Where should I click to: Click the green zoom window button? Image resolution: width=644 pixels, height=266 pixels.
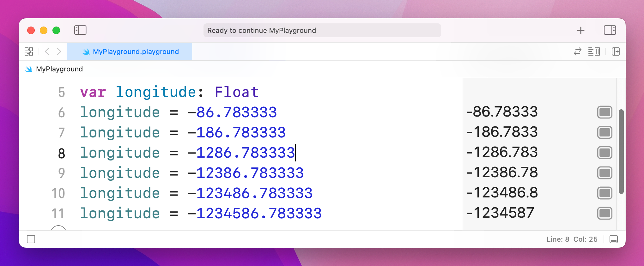click(56, 30)
